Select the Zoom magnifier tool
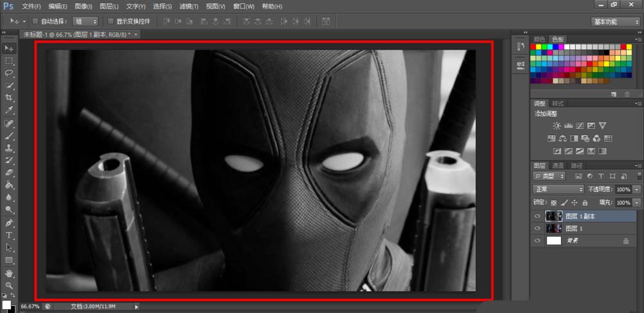This screenshot has height=313, width=644. click(9, 285)
